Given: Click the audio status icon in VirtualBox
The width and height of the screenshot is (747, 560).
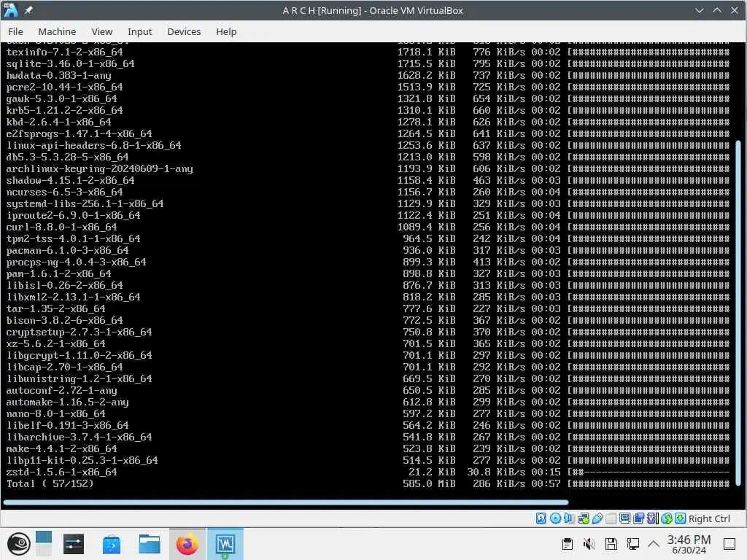Looking at the screenshot, I should click(x=569, y=518).
